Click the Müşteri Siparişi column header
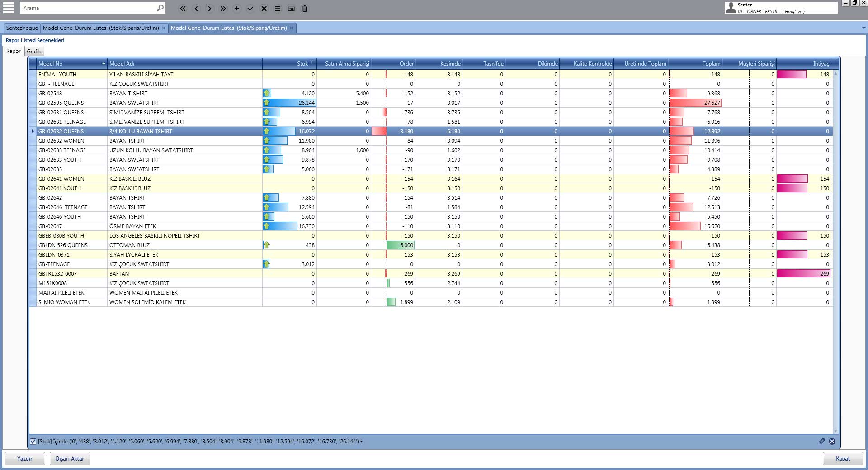868x470 pixels. [749, 64]
